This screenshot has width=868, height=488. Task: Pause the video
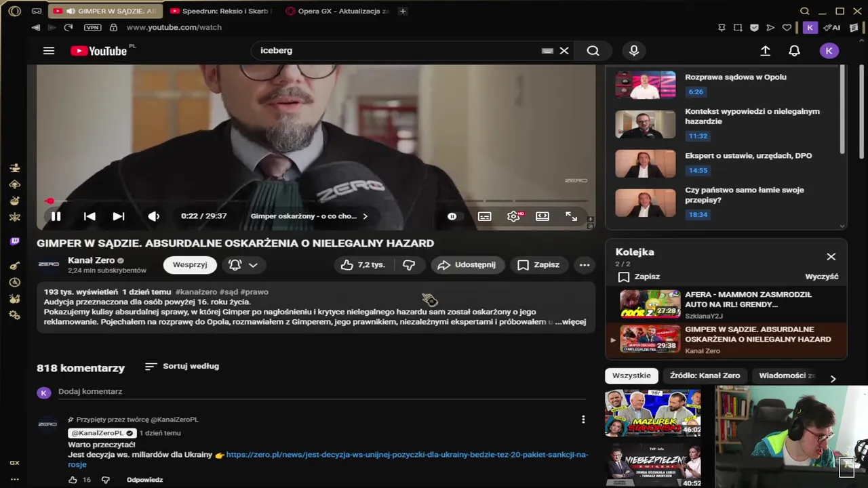click(x=56, y=216)
